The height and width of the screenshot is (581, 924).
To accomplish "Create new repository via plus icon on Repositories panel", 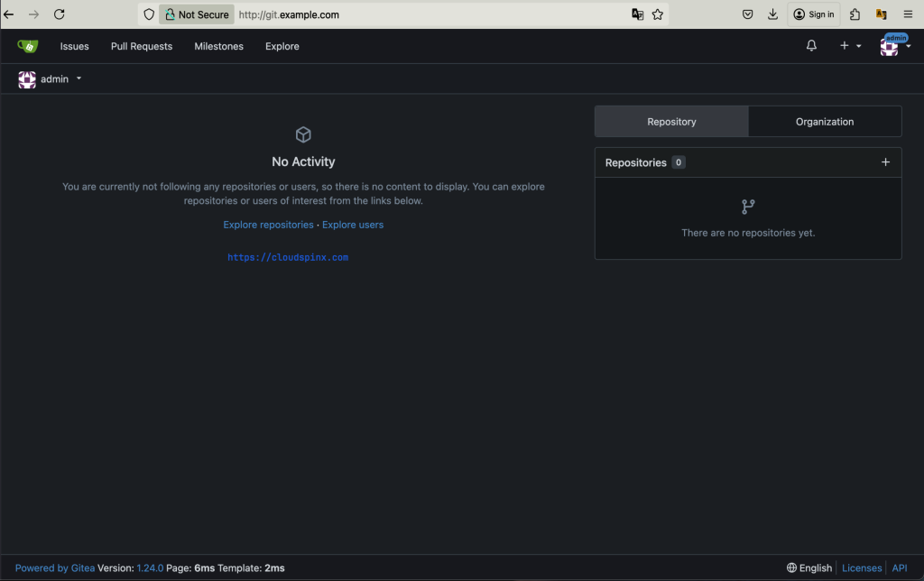I will tap(885, 161).
